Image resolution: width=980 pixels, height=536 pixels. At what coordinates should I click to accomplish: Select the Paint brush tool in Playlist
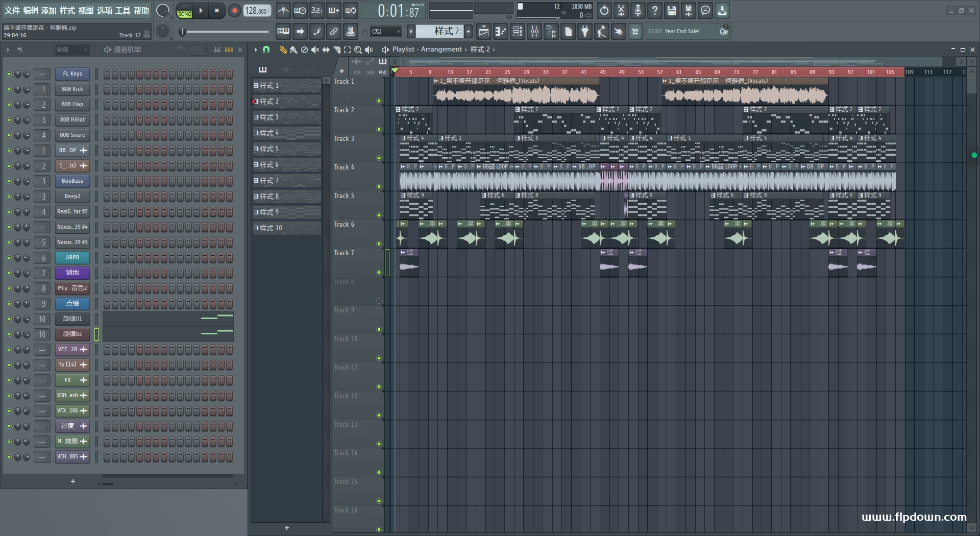[x=293, y=50]
